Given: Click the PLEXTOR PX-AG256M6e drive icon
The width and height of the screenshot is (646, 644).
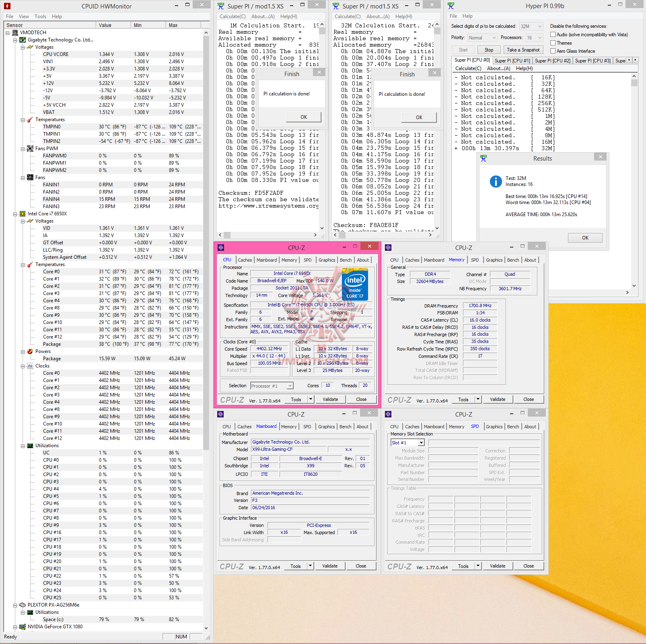Looking at the screenshot, I should (23, 605).
